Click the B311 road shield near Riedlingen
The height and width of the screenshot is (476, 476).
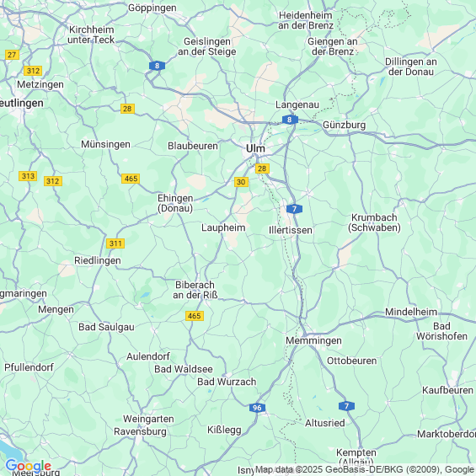tap(115, 243)
